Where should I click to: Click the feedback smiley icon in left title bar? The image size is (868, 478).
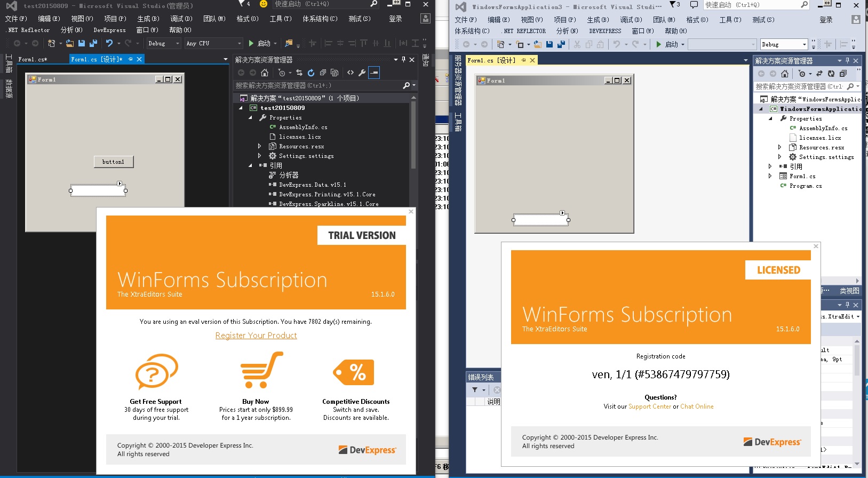pyautogui.click(x=264, y=4)
